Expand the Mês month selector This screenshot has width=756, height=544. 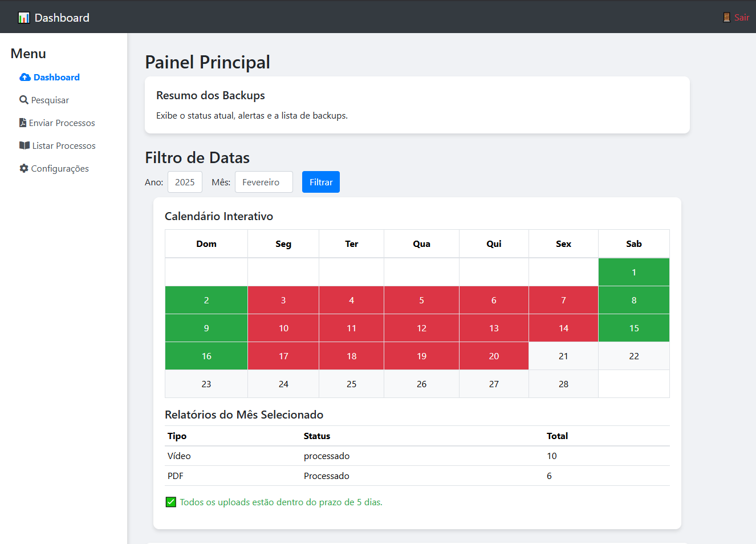(263, 182)
